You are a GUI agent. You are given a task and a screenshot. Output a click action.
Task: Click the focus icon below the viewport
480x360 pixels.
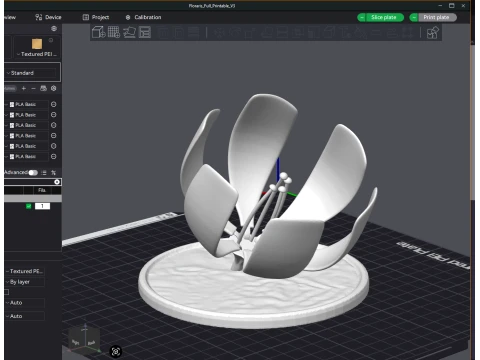pos(116,351)
